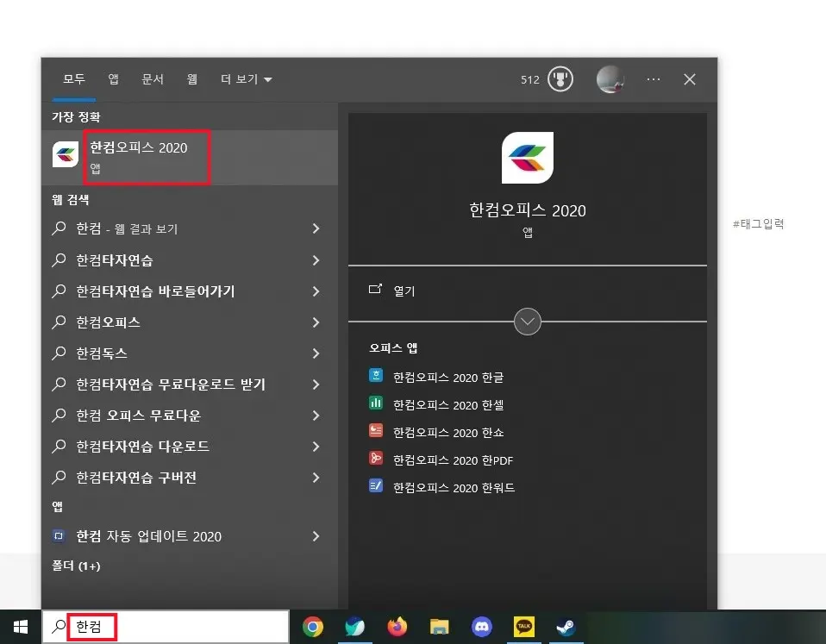The image size is (826, 644).
Task: Open Steam from the taskbar
Action: (565, 627)
